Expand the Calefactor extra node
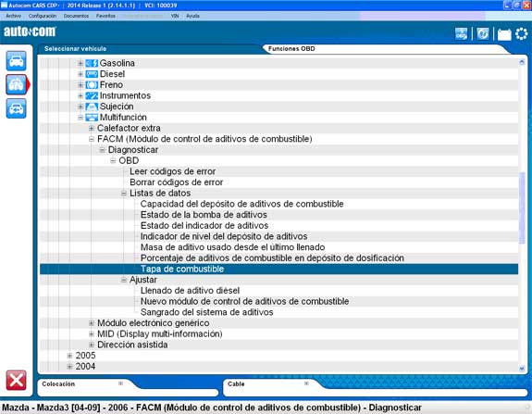 pos(92,129)
